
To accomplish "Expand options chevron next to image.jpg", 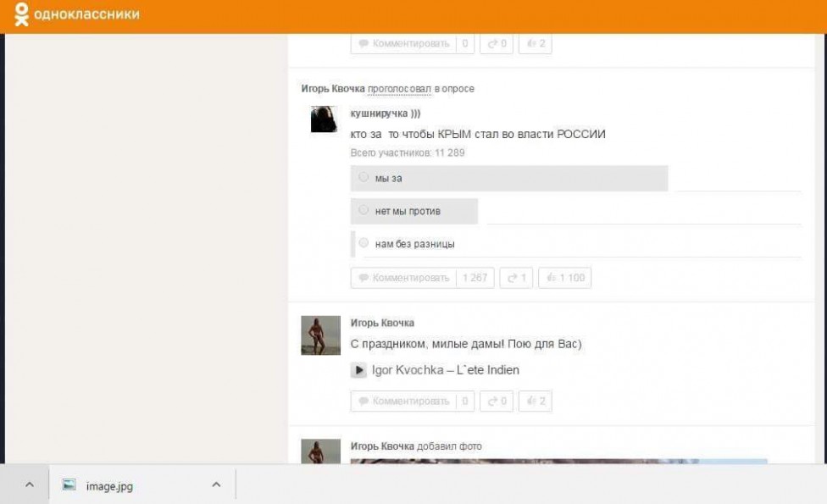I will click(216, 485).
